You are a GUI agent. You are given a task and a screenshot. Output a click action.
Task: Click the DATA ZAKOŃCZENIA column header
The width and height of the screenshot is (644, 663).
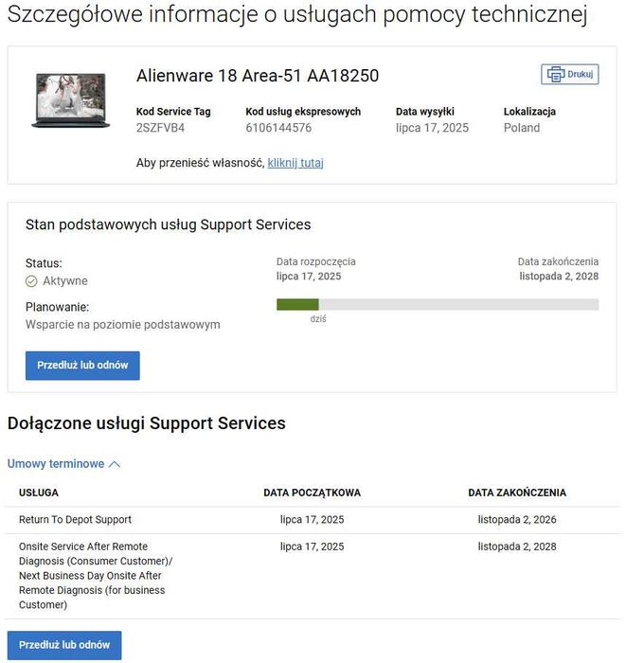517,493
